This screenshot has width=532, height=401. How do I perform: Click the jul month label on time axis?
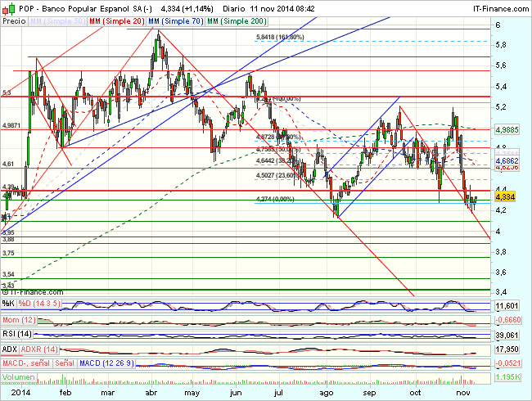click(278, 393)
